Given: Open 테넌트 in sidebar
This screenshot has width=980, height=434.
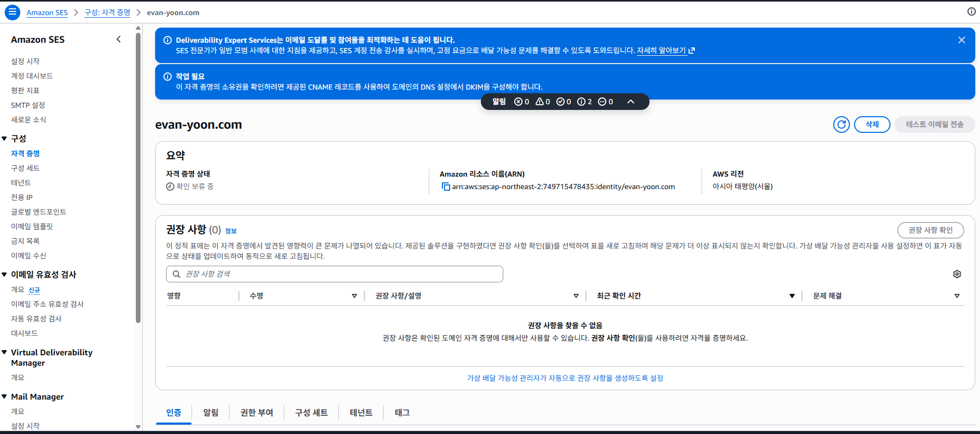Looking at the screenshot, I should point(21,183).
